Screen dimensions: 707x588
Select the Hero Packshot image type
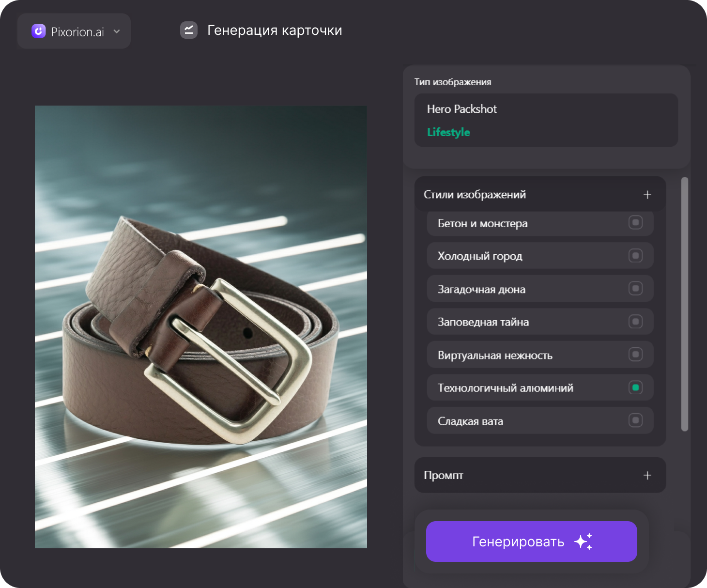pos(461,109)
